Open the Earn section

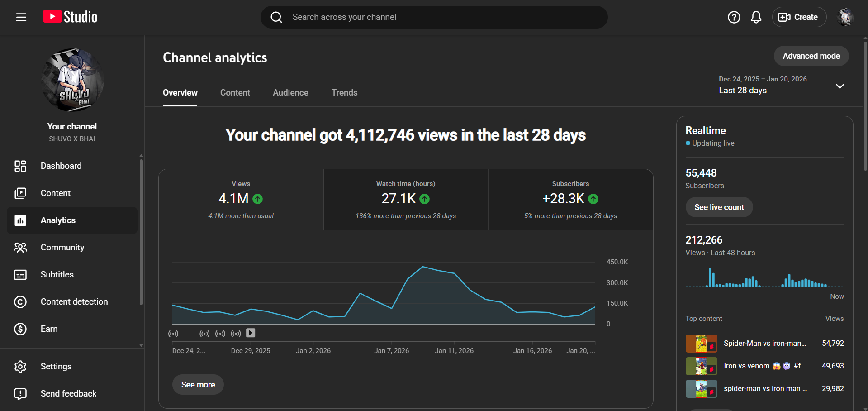click(x=49, y=329)
